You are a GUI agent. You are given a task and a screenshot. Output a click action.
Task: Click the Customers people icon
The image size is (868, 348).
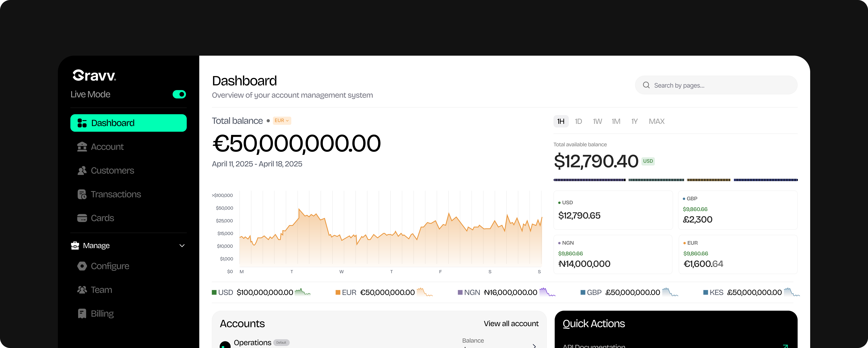82,171
